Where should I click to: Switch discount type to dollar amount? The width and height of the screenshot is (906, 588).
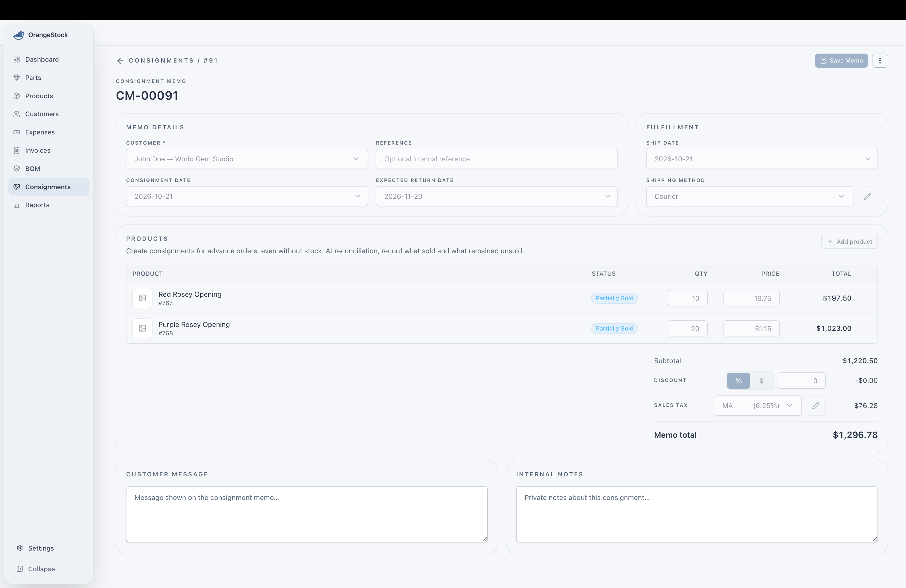[761, 381]
